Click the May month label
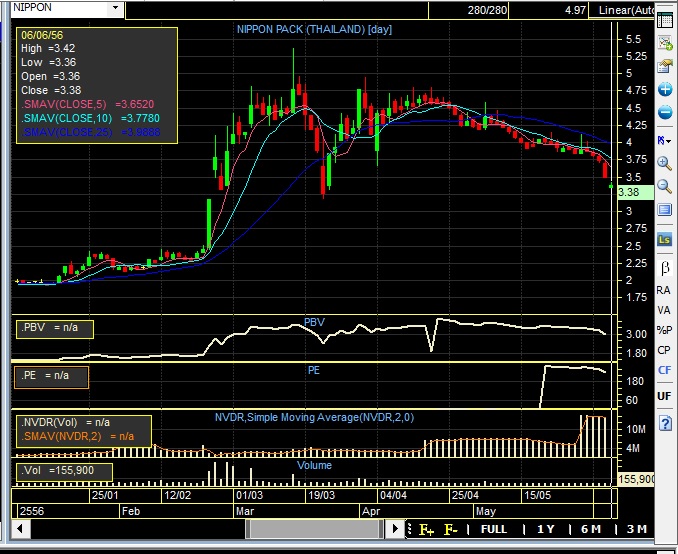This screenshot has width=678, height=554. click(x=486, y=511)
